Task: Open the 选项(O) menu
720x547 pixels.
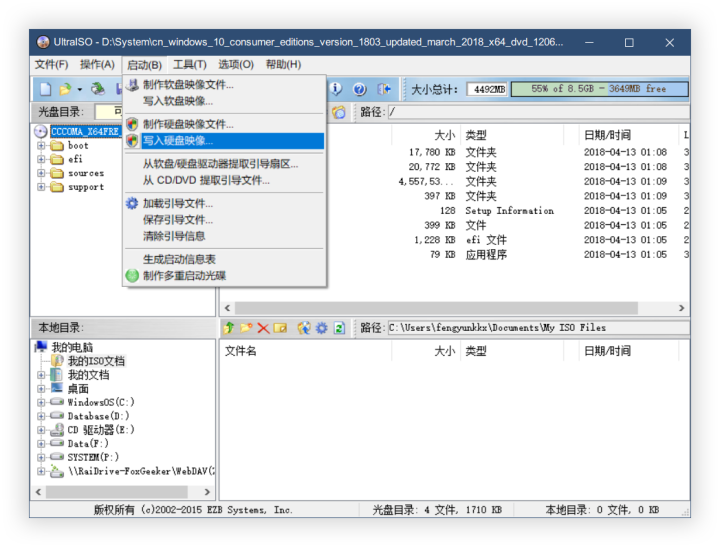Action: coord(236,65)
